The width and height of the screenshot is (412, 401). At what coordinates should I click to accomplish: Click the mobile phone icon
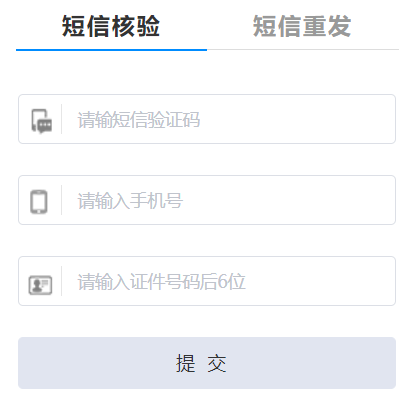click(x=39, y=202)
